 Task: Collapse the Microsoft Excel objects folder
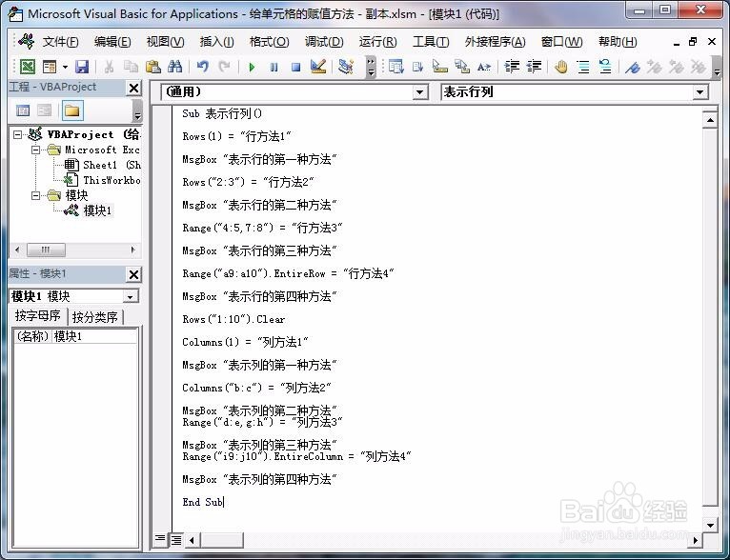36,150
